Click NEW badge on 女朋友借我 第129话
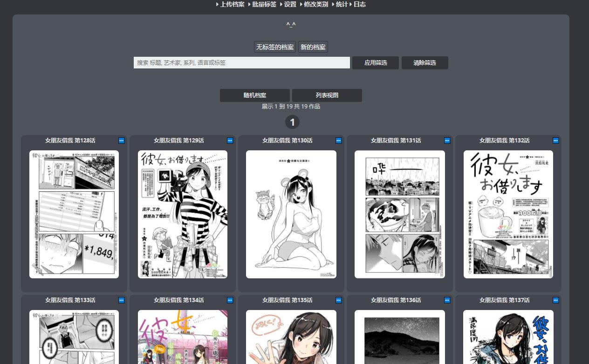This screenshot has width=589, height=364. 230,141
